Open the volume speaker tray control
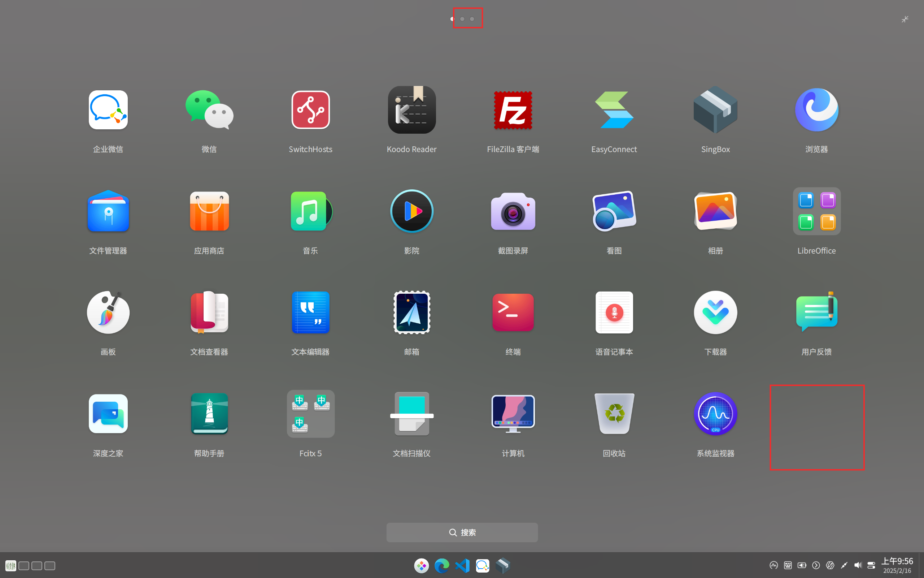Image resolution: width=924 pixels, height=578 pixels. tap(858, 565)
